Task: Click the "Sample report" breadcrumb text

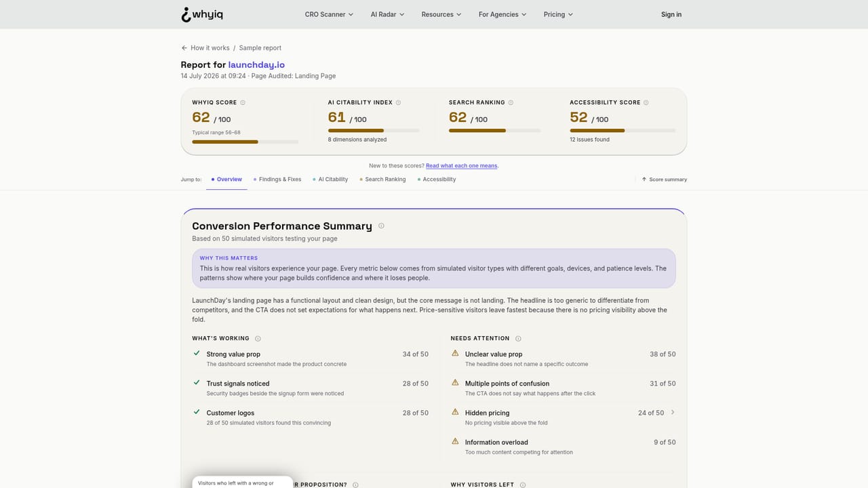Action: tap(260, 48)
